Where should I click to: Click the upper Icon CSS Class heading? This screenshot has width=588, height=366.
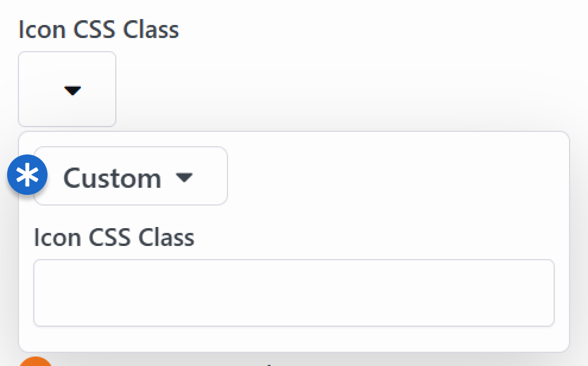point(99,29)
